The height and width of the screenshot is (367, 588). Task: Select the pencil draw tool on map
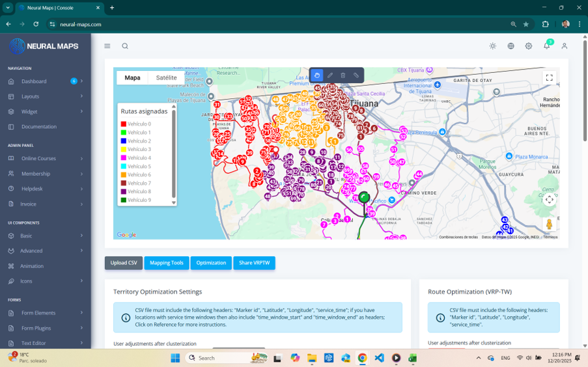[330, 75]
